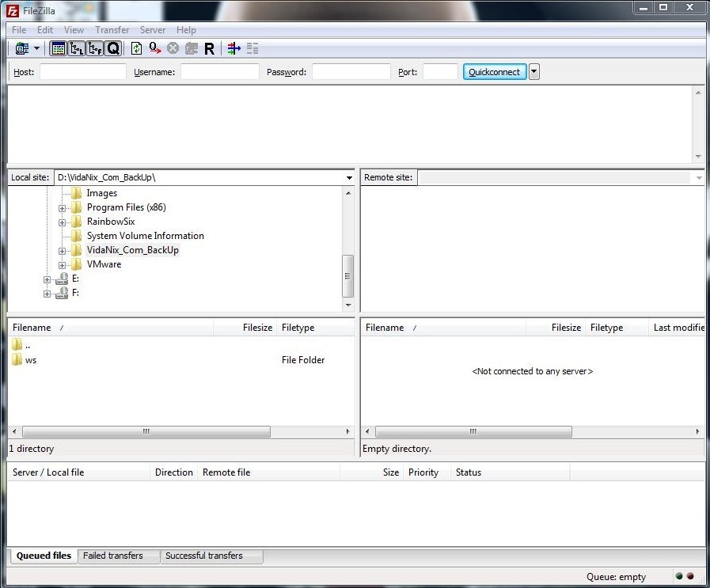
Task: Expand the F: drive node
Action: (x=47, y=294)
